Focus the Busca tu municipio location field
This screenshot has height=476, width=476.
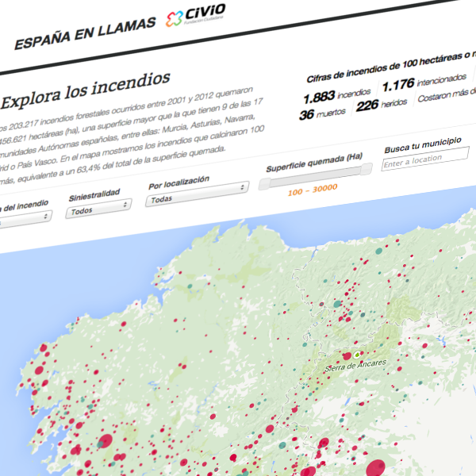tap(425, 159)
